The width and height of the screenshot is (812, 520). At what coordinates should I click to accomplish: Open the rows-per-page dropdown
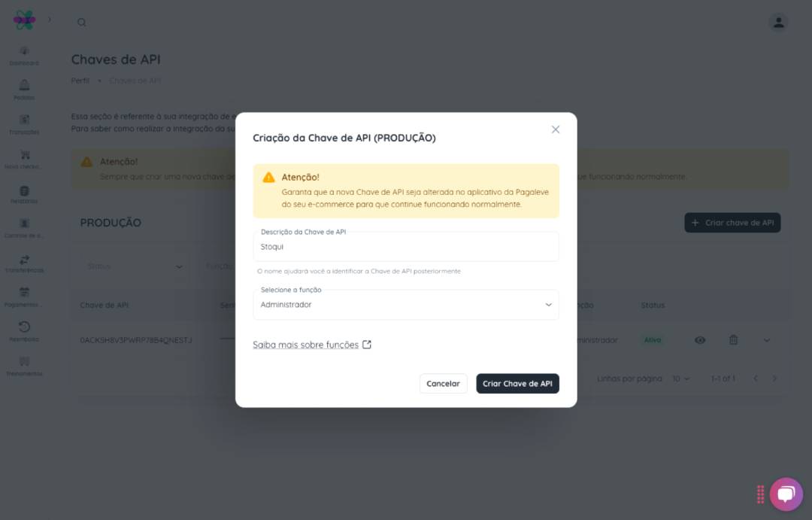681,379
